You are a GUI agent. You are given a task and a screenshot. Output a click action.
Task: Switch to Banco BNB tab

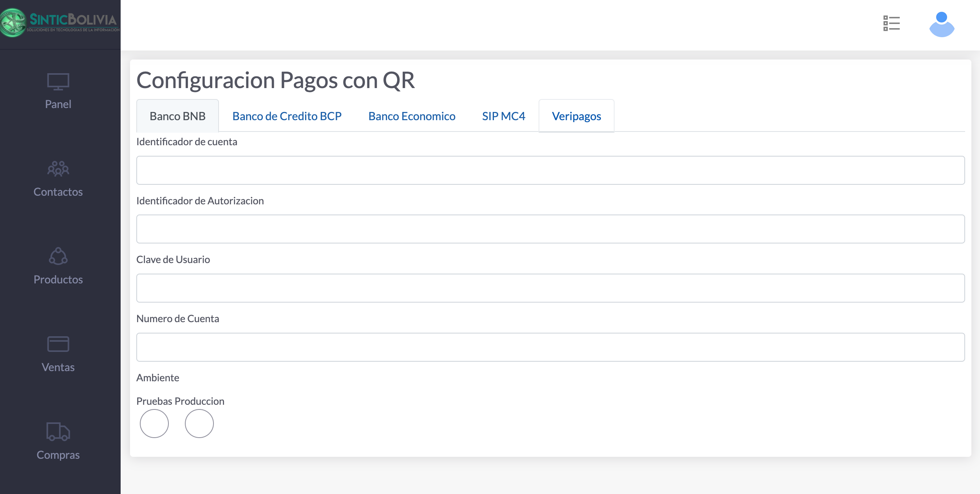[177, 116]
